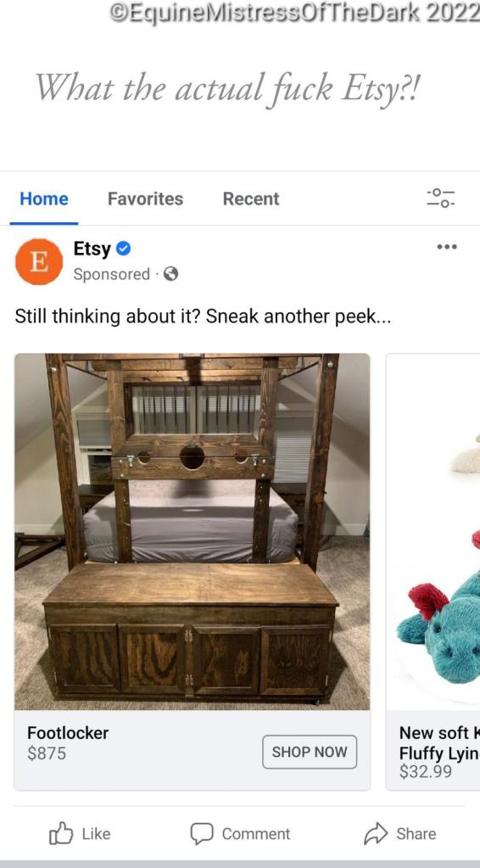The height and width of the screenshot is (868, 480).
Task: Click the 'Still thinking about it?' ad caption
Action: pos(203,316)
